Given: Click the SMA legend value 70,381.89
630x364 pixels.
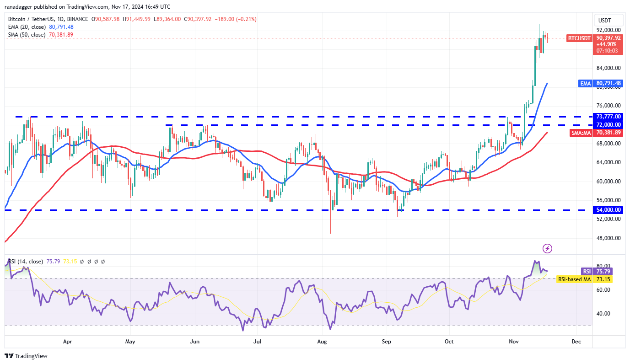Looking at the screenshot, I should (x=60, y=35).
